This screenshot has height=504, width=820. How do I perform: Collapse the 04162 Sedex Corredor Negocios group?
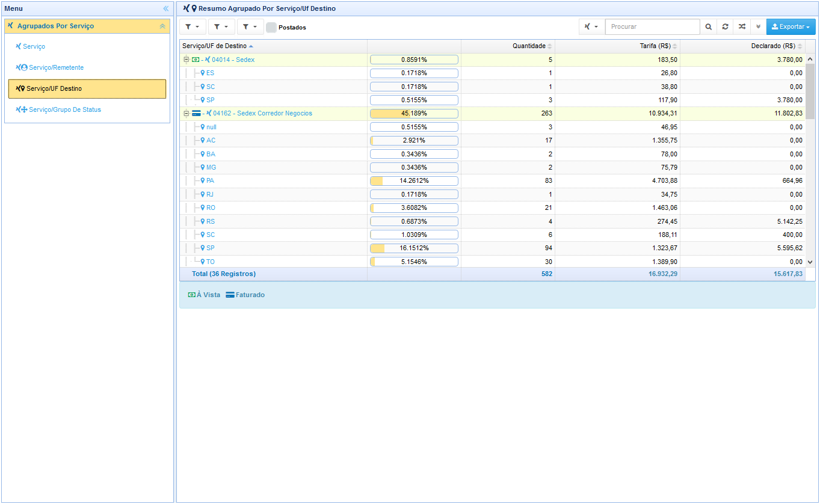(187, 113)
